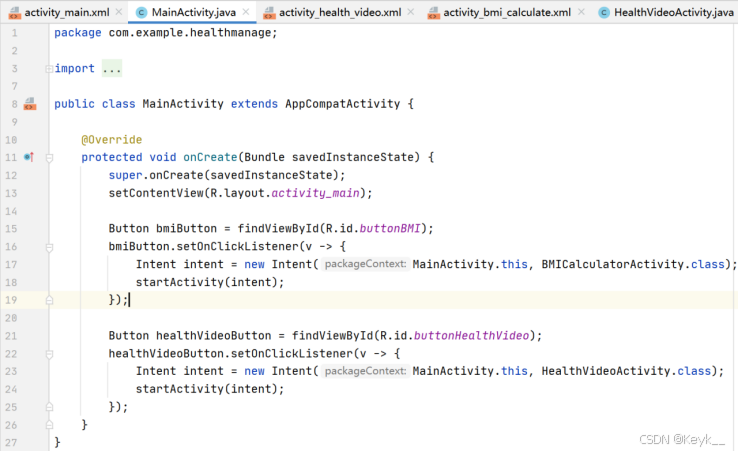Screen dimensions: 738x452
Task: Expand the folded import block on line 3
Action: click(x=49, y=69)
